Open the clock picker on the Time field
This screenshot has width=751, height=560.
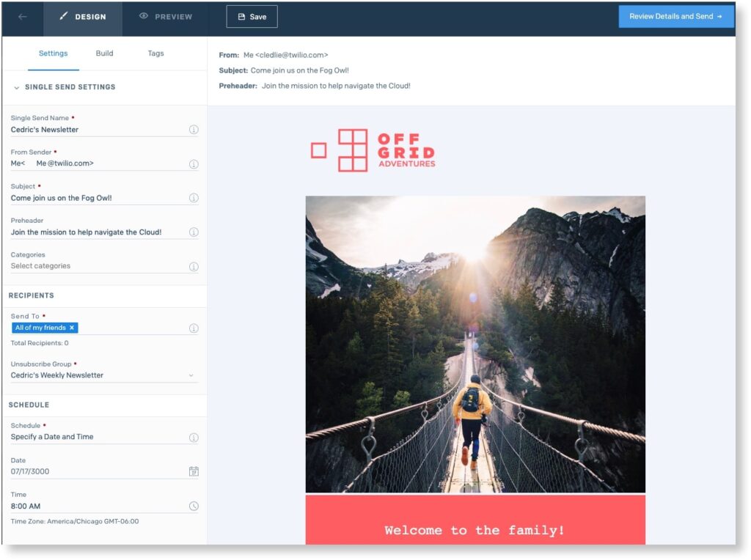coord(194,505)
